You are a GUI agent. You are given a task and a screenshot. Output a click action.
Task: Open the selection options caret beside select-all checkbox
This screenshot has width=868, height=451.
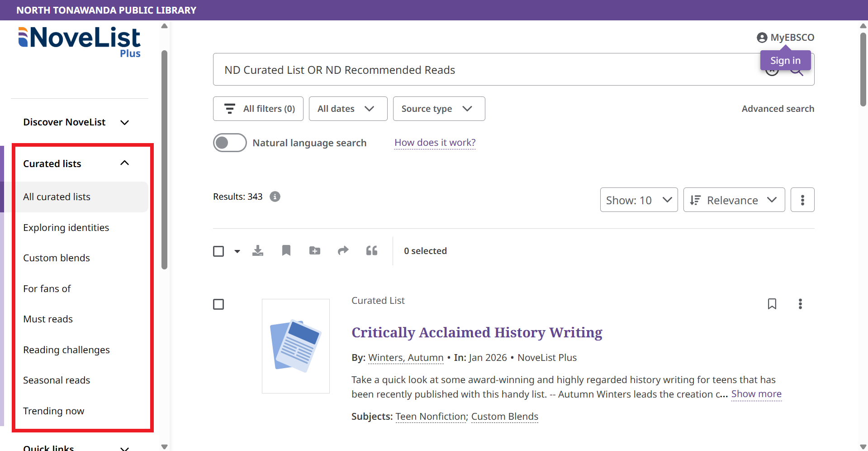237,251
